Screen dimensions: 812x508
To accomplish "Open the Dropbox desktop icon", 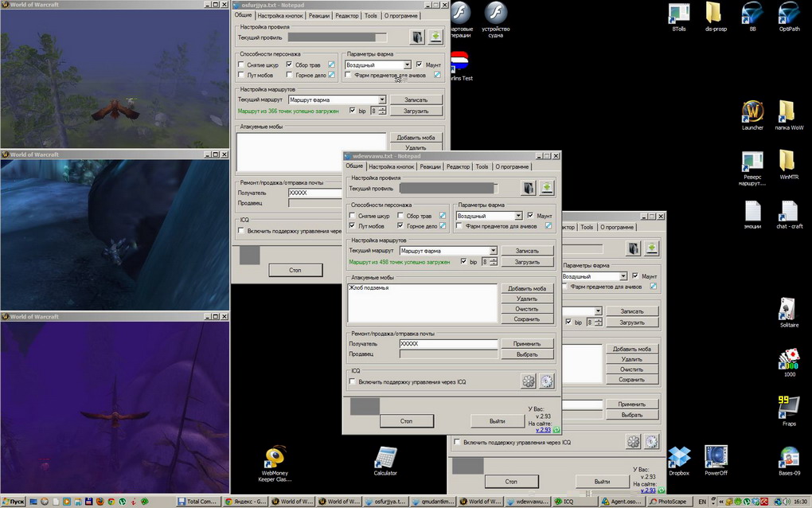I will (x=678, y=457).
